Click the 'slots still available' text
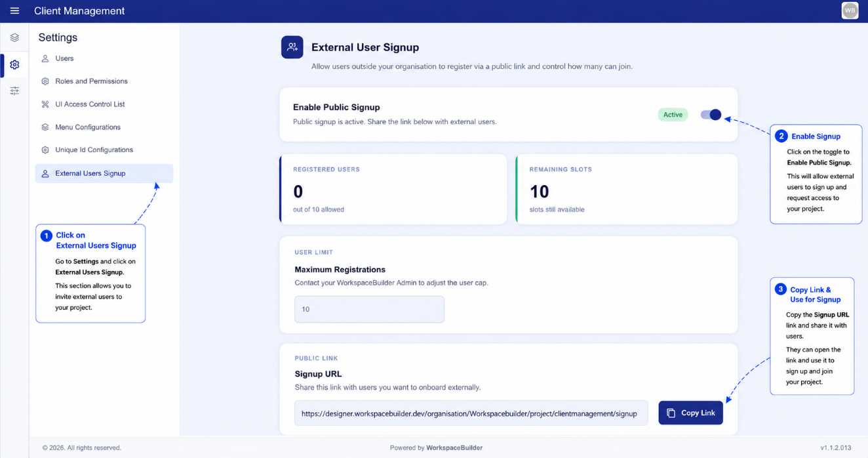Screen dimensions: 868x458 pyautogui.click(x=557, y=209)
